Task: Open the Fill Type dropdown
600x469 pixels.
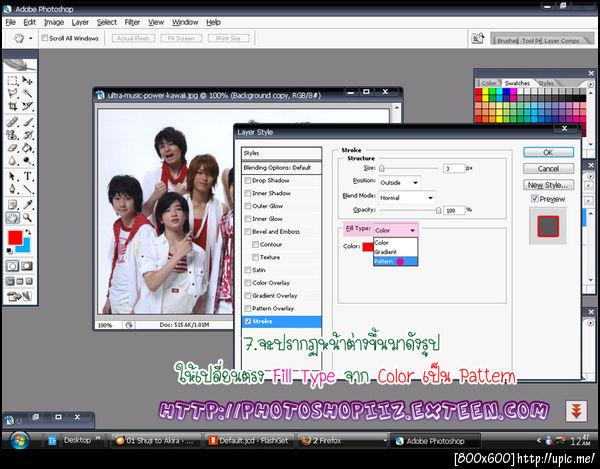Action: click(395, 230)
